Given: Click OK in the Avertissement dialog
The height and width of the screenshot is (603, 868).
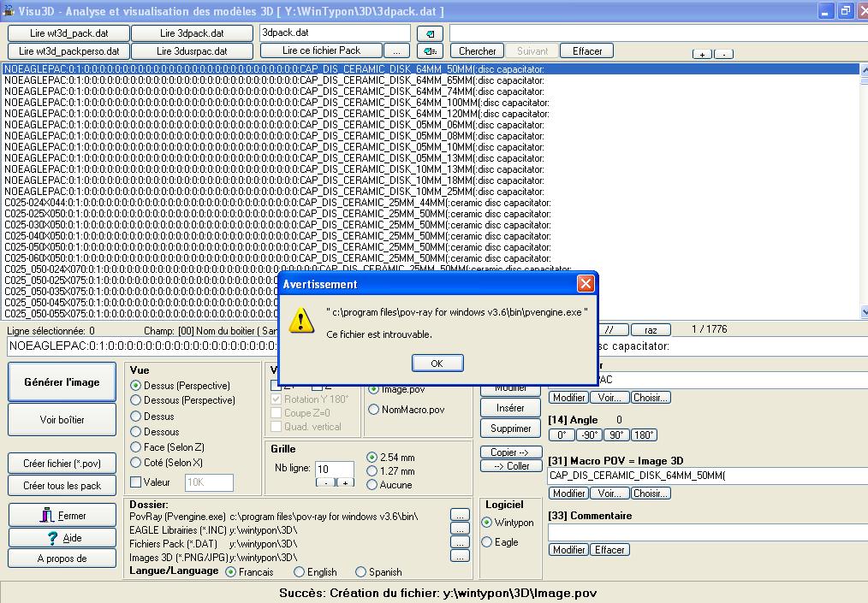Looking at the screenshot, I should pyautogui.click(x=437, y=364).
